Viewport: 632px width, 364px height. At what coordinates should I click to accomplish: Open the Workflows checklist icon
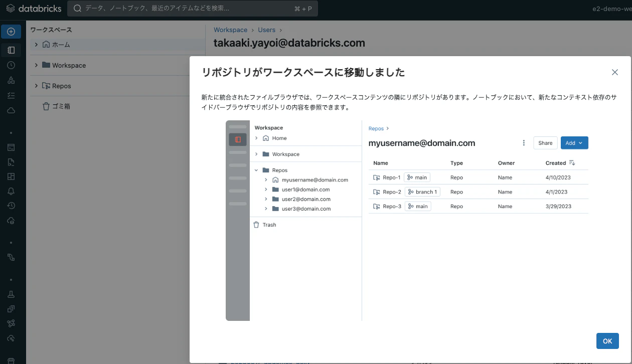coord(11,95)
